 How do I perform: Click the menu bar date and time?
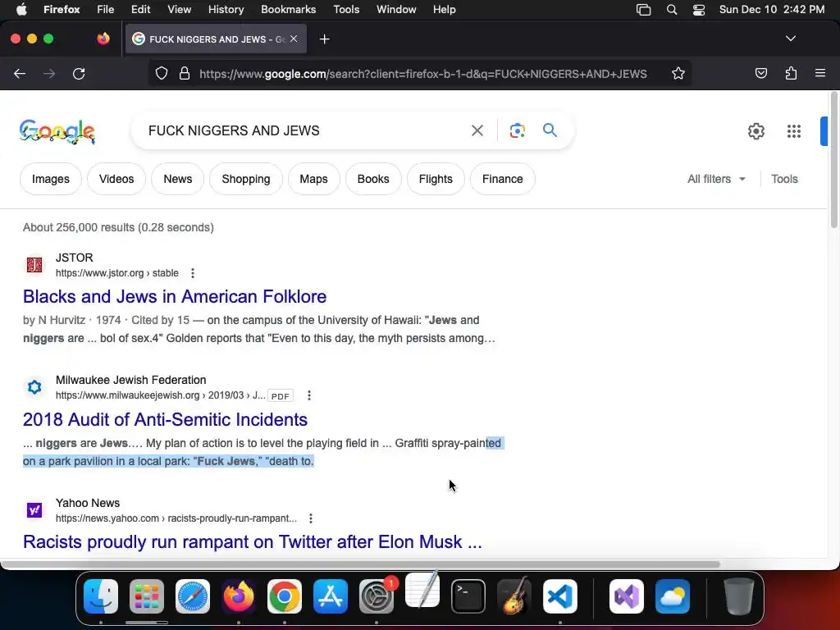771,10
